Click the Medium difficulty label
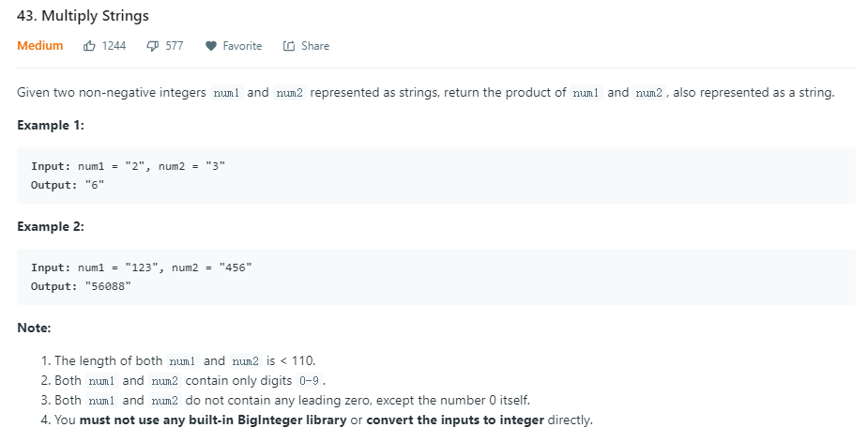The height and width of the screenshot is (443, 868). (40, 46)
